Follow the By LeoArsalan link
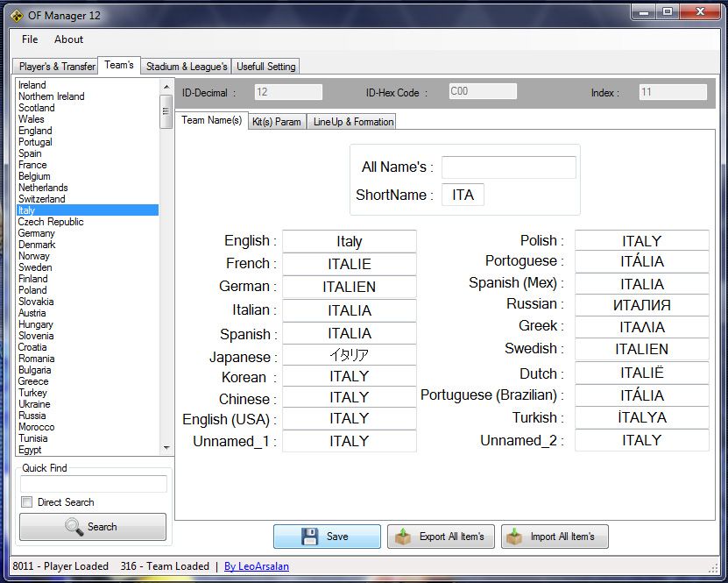The width and height of the screenshot is (728, 583). tap(256, 566)
